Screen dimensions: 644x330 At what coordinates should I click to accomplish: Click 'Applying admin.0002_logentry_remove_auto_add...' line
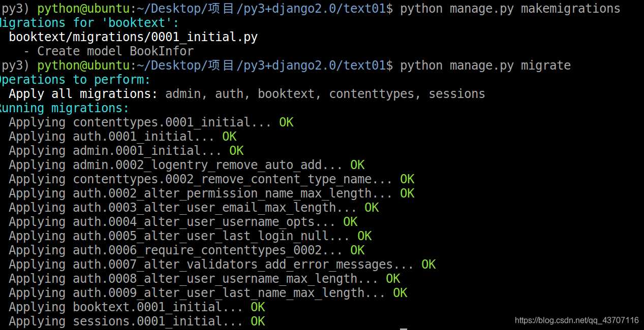(187, 165)
